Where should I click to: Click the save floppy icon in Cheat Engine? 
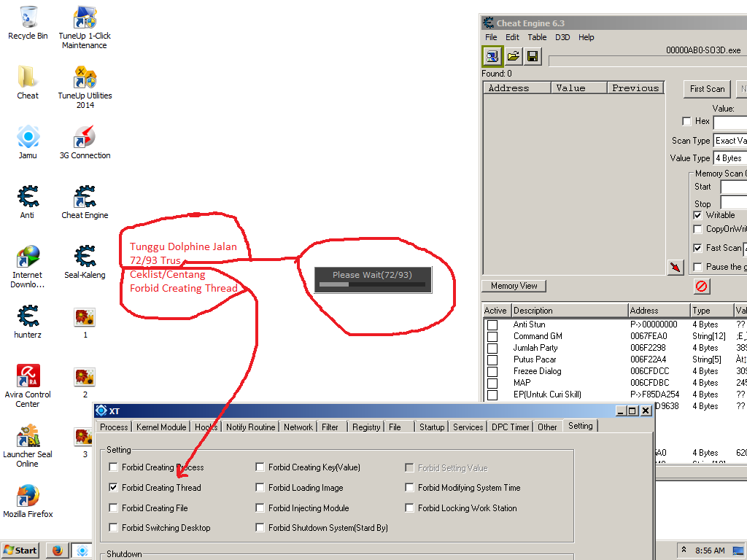(x=533, y=57)
